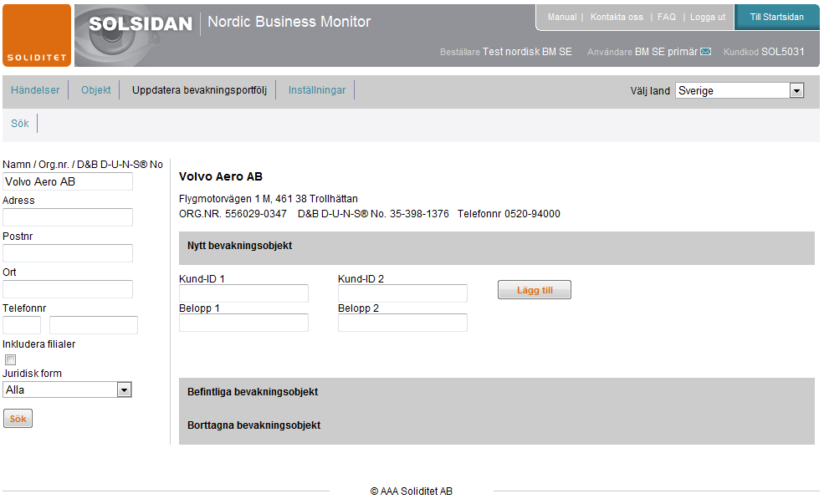Click the ORG.NR. 556029-0347 text
The height and width of the screenshot is (504, 824).
(x=233, y=214)
